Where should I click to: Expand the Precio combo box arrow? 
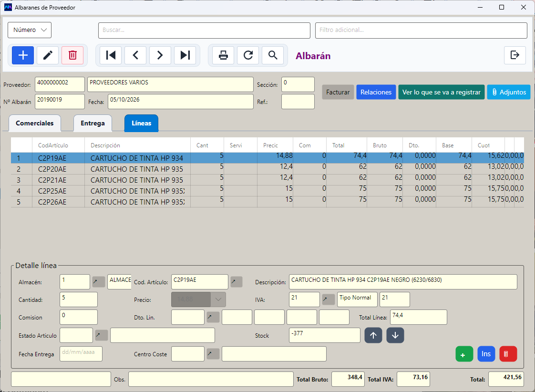pyautogui.click(x=218, y=299)
